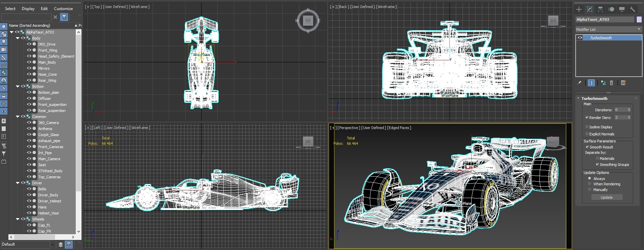Switch to Sort by Hierarchy icon
The height and width of the screenshot is (250, 644).
pyautogui.click(x=69, y=245)
